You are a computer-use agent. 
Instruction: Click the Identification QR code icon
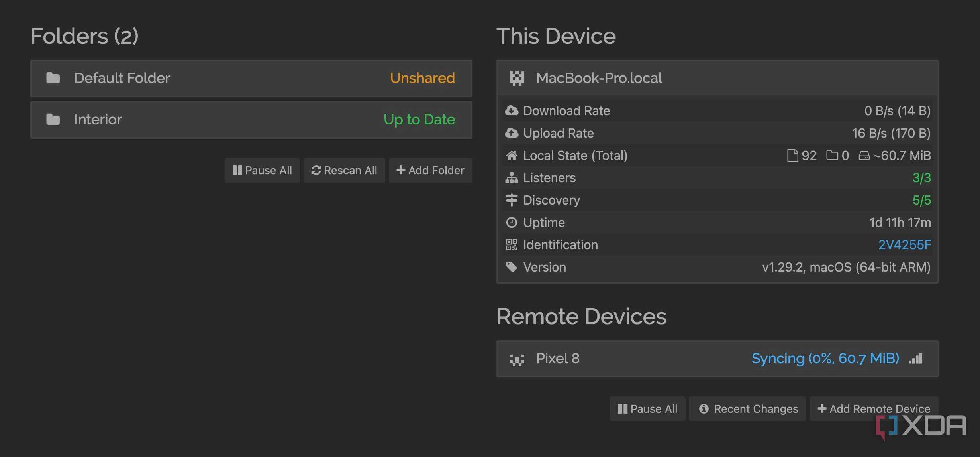click(x=512, y=244)
